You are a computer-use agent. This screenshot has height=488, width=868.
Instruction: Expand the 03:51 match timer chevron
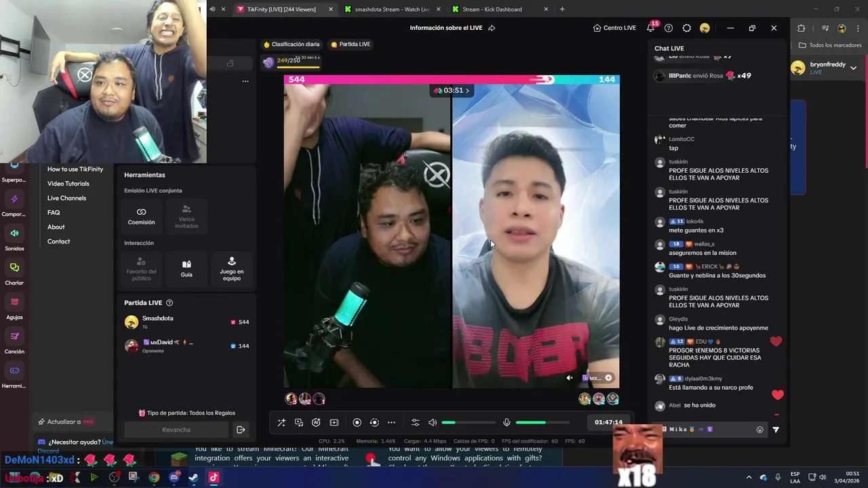click(467, 90)
